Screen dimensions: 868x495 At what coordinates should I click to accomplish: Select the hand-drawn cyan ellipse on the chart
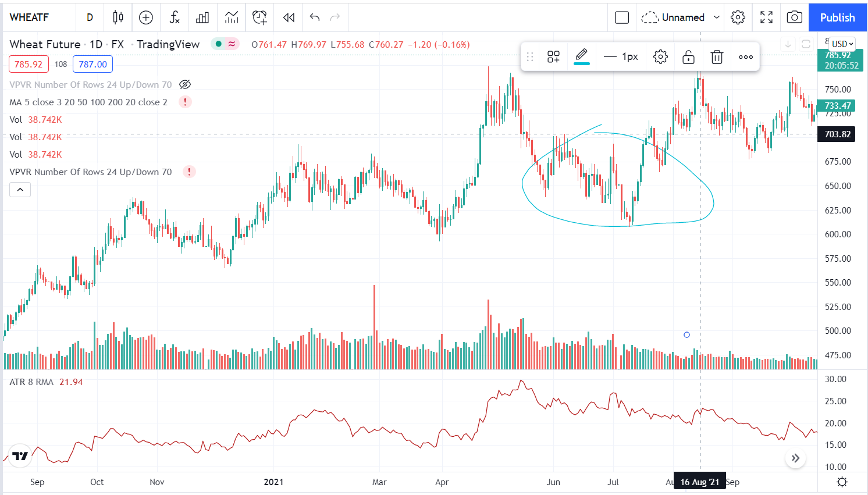[x=618, y=177]
